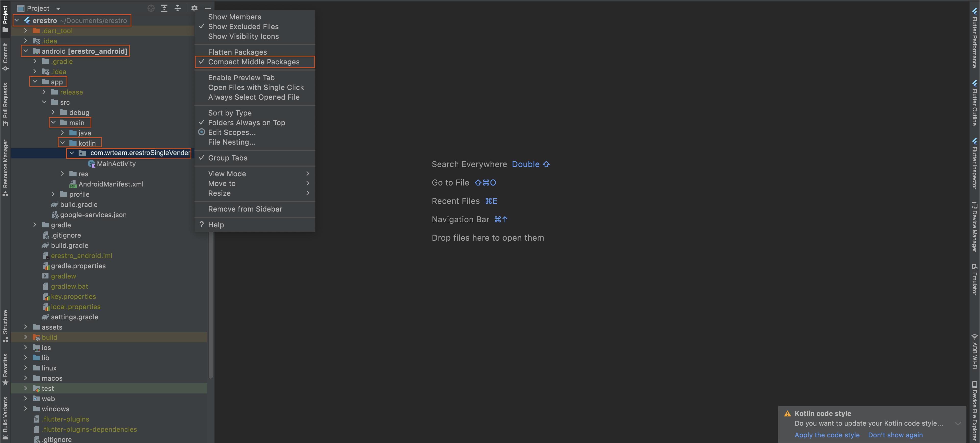Image resolution: width=980 pixels, height=443 pixels.
Task: Click the Collapse All icon in Project toolbar
Action: pos(178,8)
